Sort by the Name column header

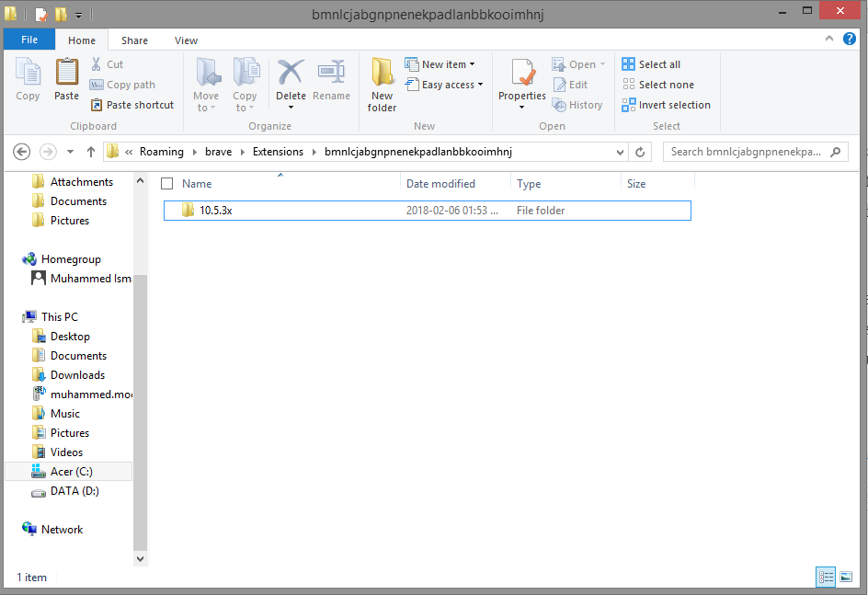pyautogui.click(x=197, y=184)
